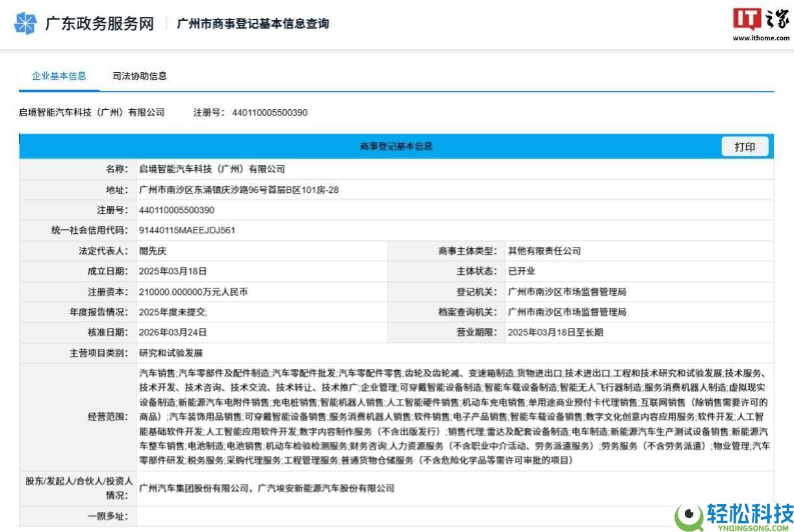The width and height of the screenshot is (794, 532).
Task: Click the 广州市商事登记基本信息查询 page heading
Action: 253,24
